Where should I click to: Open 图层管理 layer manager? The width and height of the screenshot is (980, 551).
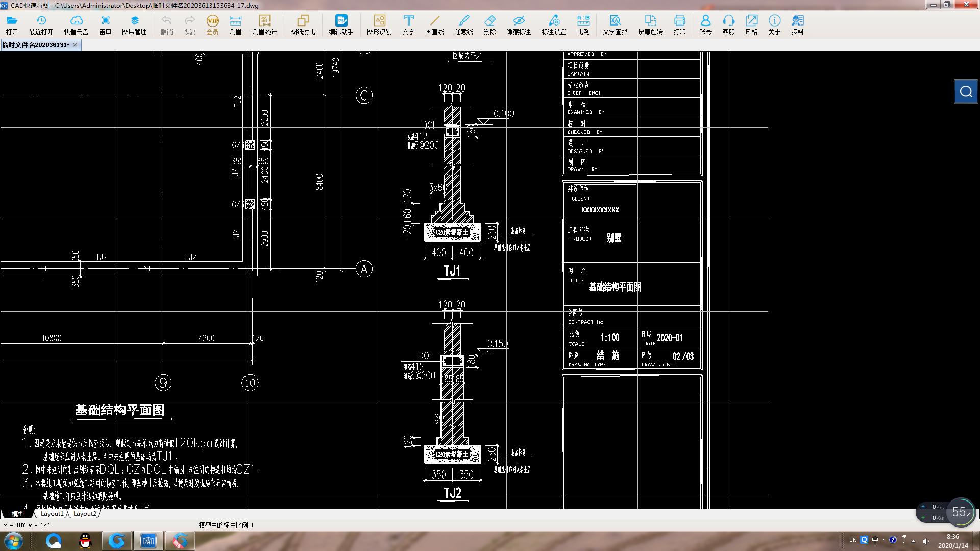134,24
